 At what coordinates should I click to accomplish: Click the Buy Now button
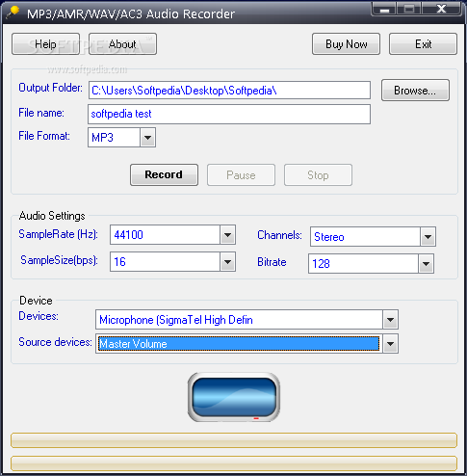(x=346, y=44)
